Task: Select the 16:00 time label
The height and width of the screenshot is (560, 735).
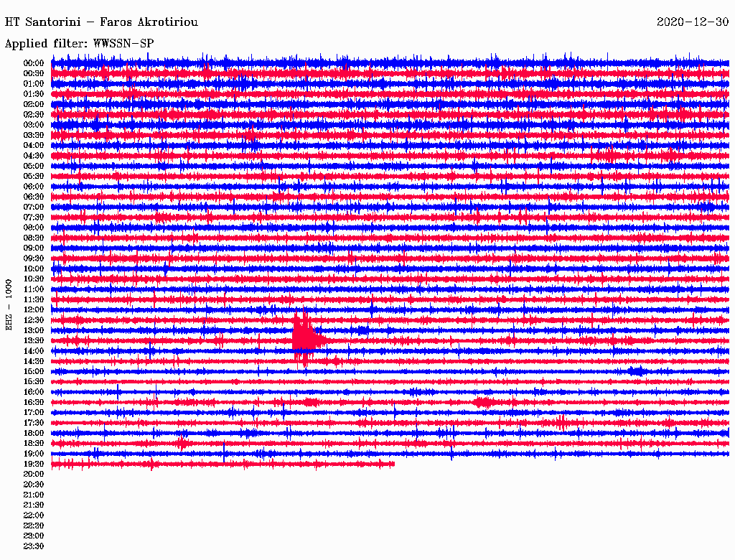Action: coord(33,392)
